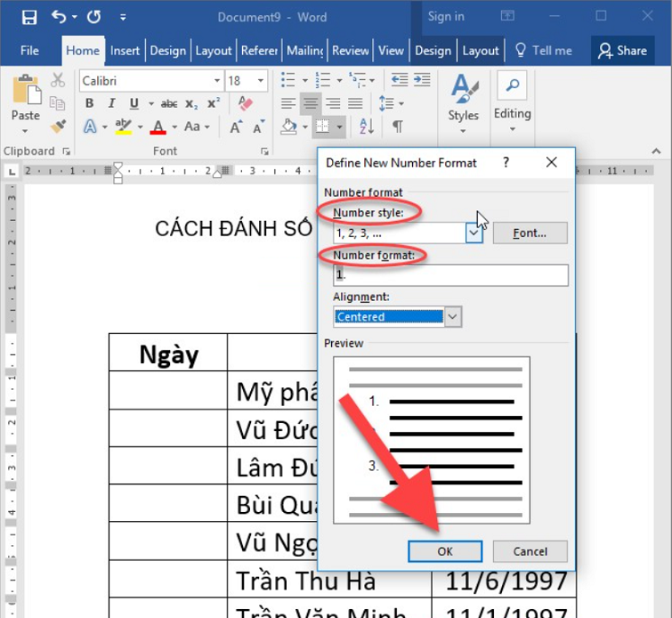Click the Strikethrough icon
The image size is (672, 618).
pyautogui.click(x=169, y=103)
